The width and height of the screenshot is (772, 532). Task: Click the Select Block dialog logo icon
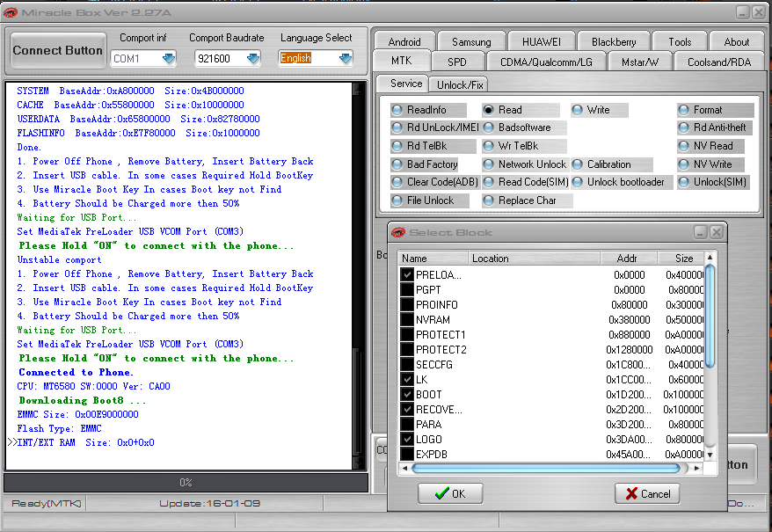397,232
